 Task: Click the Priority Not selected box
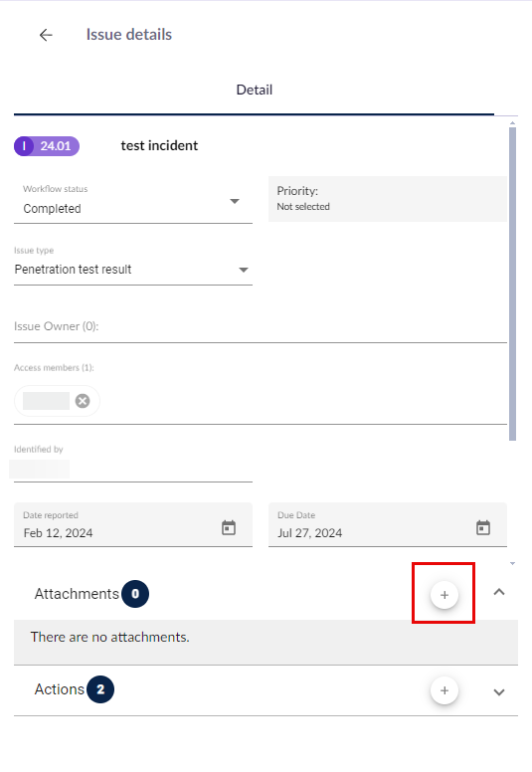(388, 199)
